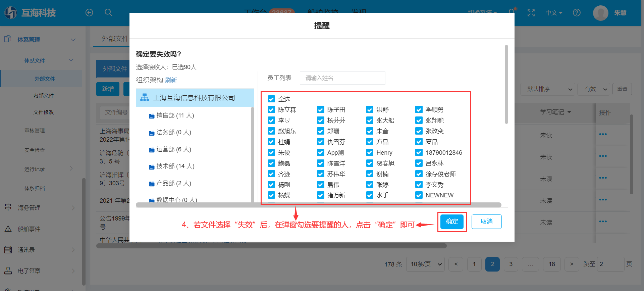Open 安全检查 in the sidebar

click(35, 150)
